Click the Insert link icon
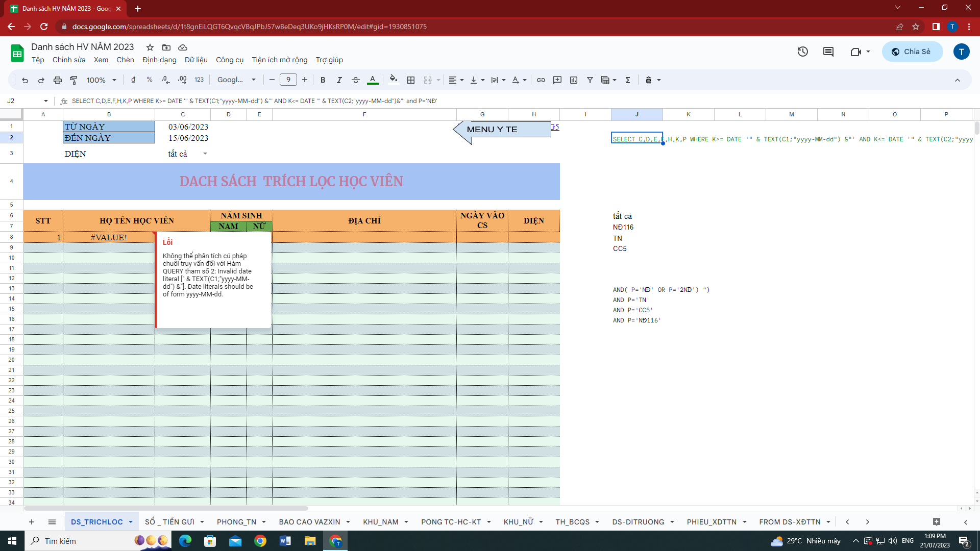 click(541, 80)
